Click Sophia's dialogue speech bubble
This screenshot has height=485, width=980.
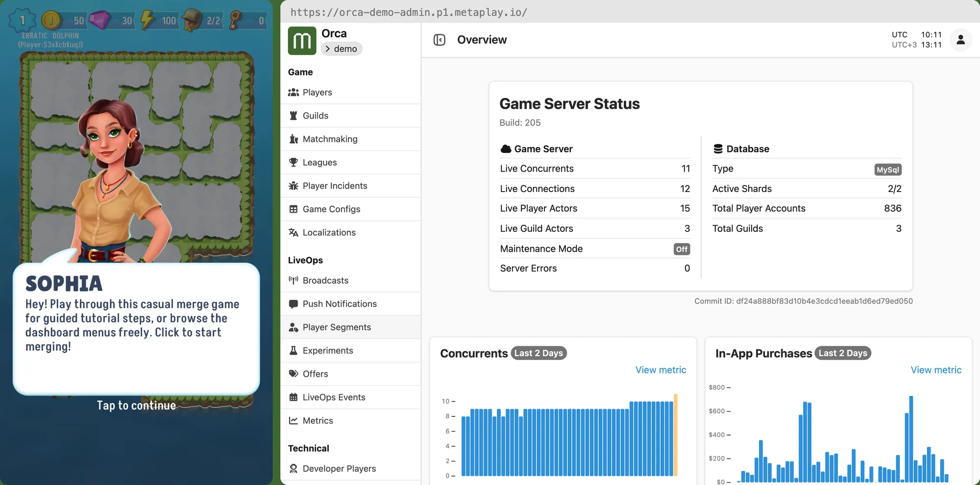point(136,329)
